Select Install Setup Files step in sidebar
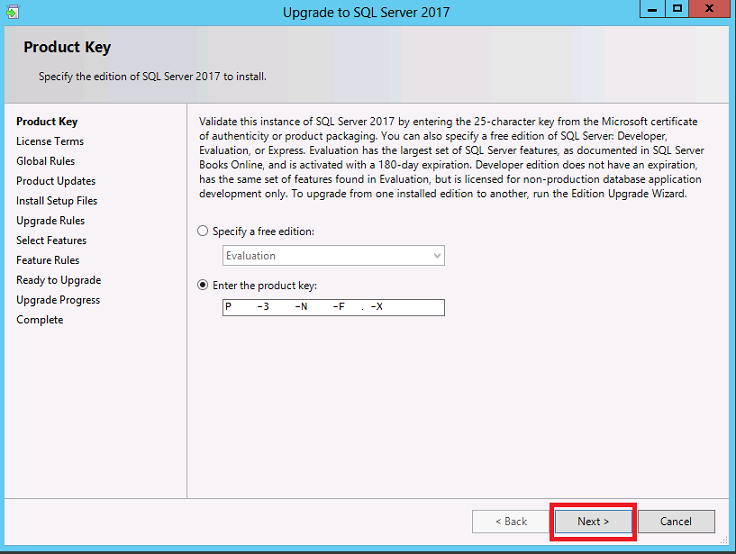The width and height of the screenshot is (736, 554). (57, 200)
